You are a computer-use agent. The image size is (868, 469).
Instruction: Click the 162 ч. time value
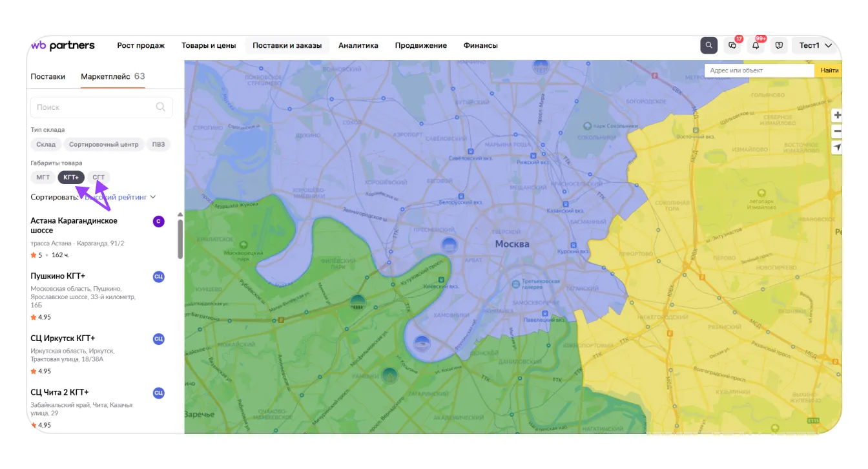(x=61, y=255)
